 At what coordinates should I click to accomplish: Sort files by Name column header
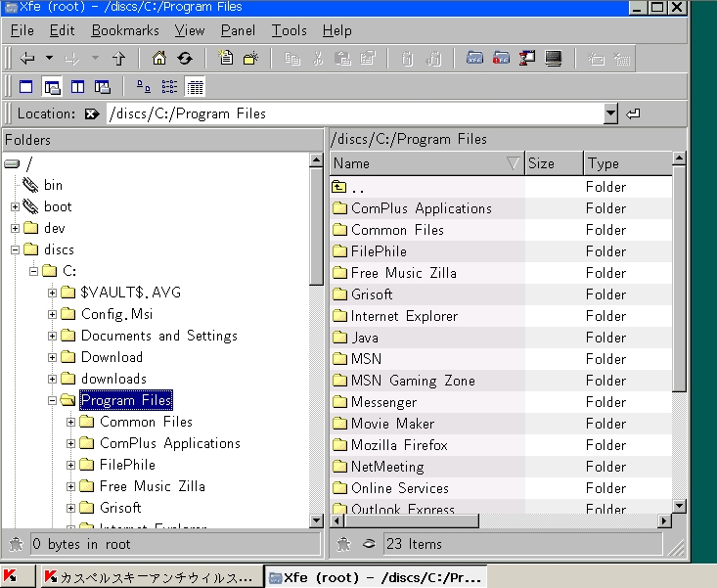pos(427,163)
